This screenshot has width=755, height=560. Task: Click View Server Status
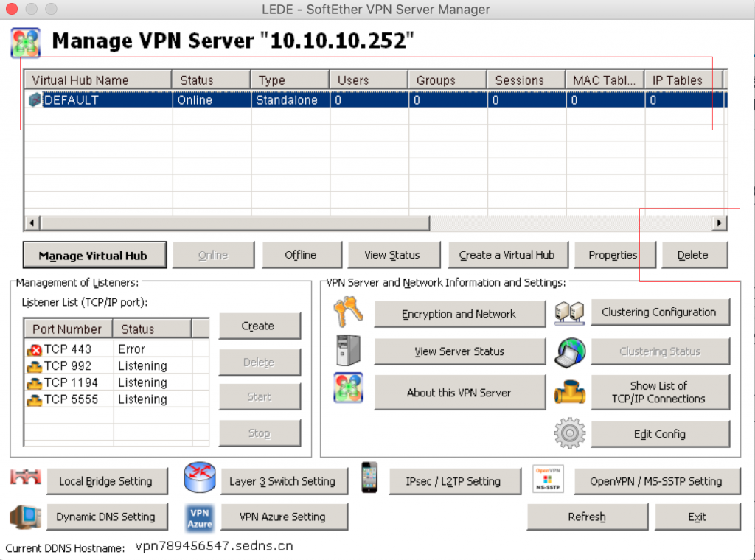tap(460, 351)
